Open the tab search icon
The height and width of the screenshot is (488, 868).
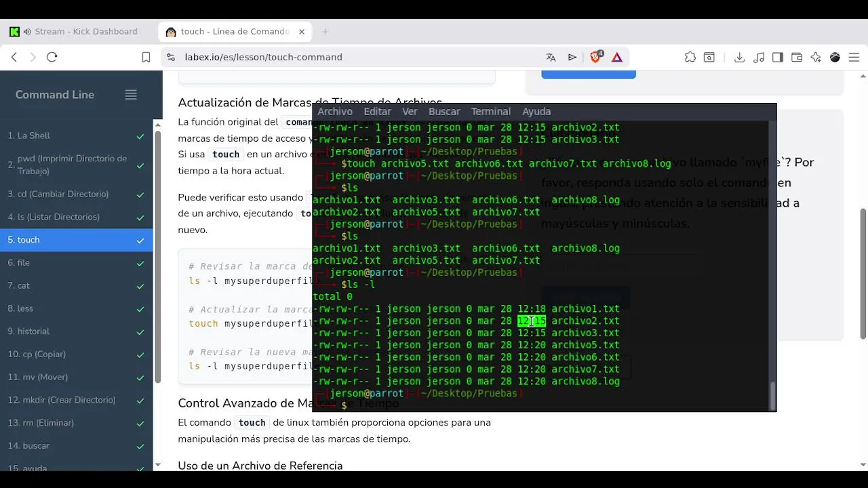(x=709, y=58)
